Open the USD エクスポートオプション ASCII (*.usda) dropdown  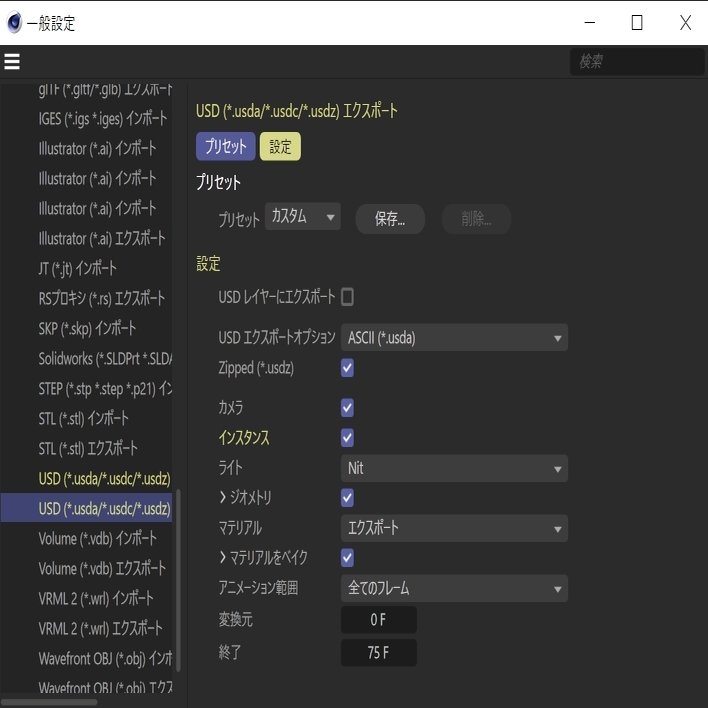pyautogui.click(x=454, y=338)
